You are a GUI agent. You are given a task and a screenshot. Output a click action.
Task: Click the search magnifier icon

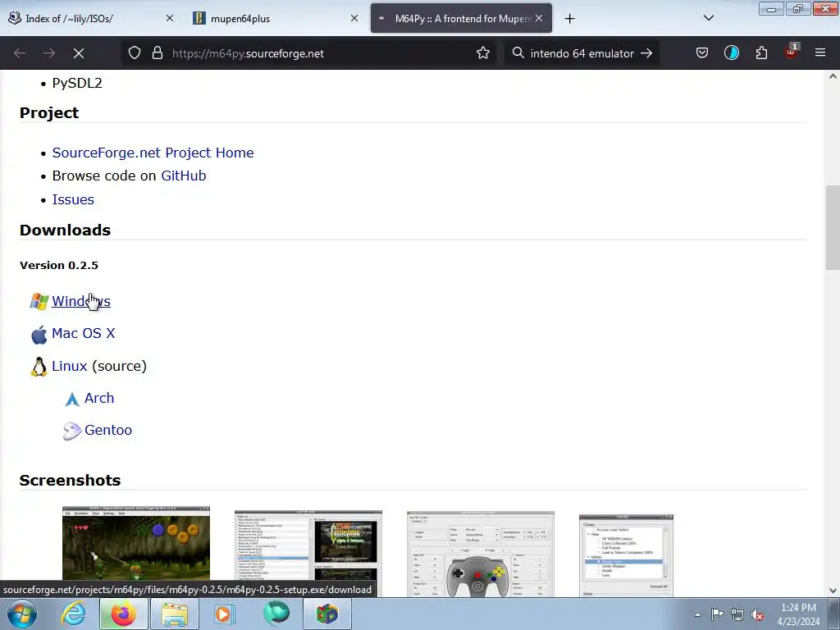[x=518, y=53]
